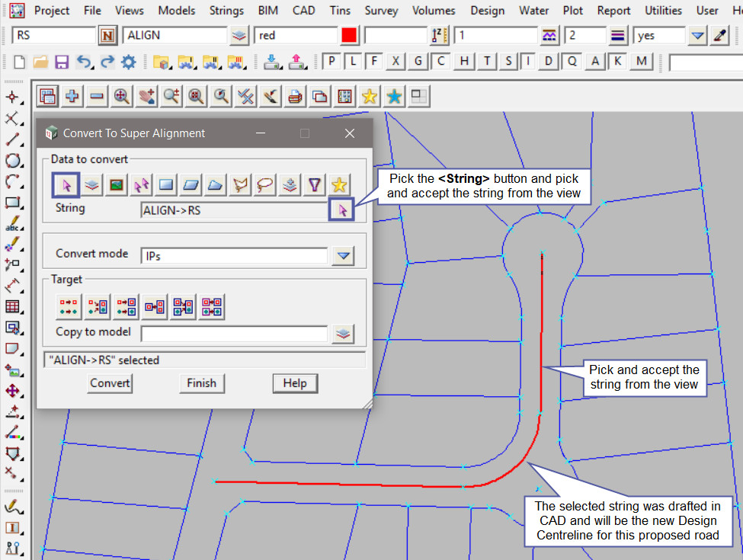The height and width of the screenshot is (560, 743).
Task: Pick the first Target mode icon
Action: [69, 306]
